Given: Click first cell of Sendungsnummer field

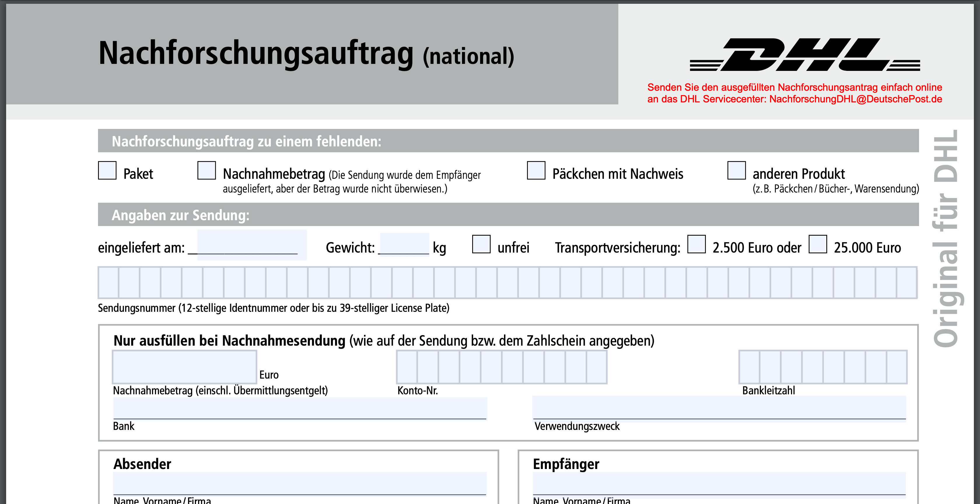Looking at the screenshot, I should click(x=108, y=283).
